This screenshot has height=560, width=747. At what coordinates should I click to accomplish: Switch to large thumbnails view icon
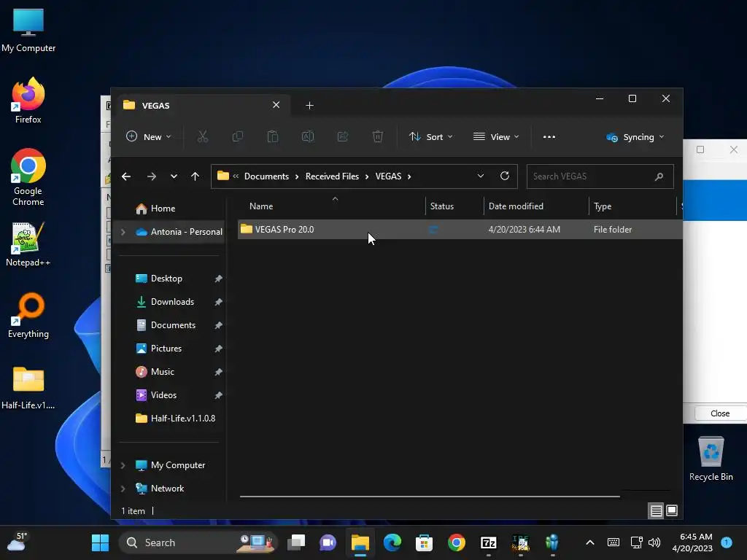point(672,511)
